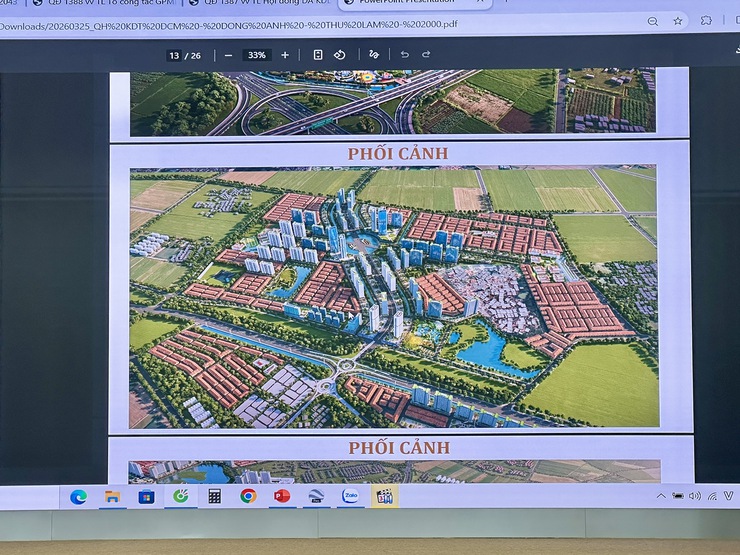The width and height of the screenshot is (740, 555).
Task: Select the PowerPoint Presentation tab
Action: [415, 3]
